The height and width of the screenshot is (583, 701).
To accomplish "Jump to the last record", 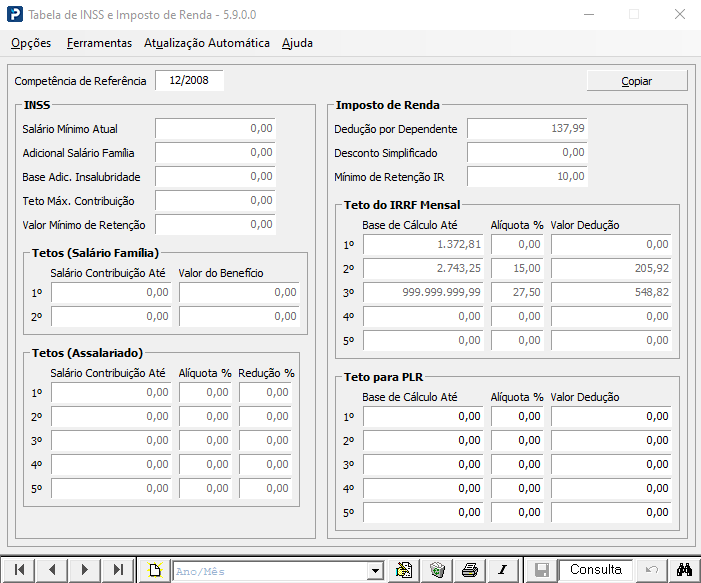I will pyautogui.click(x=118, y=570).
